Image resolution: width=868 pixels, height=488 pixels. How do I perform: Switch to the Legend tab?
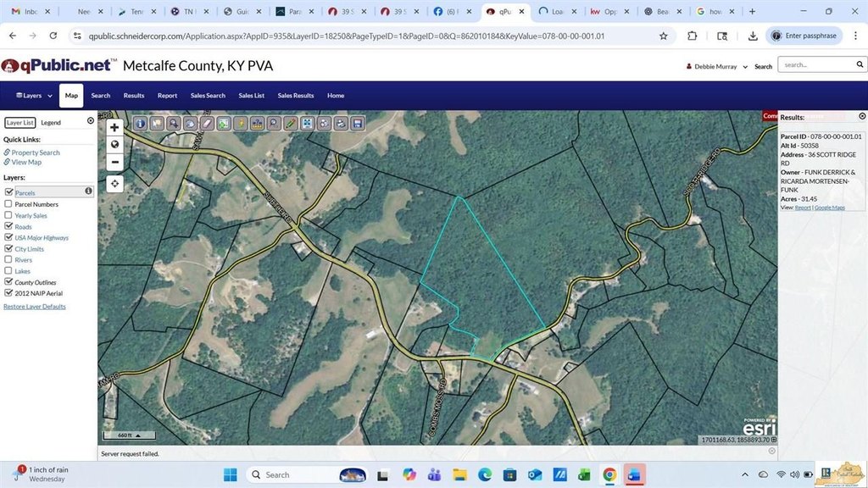coord(51,123)
